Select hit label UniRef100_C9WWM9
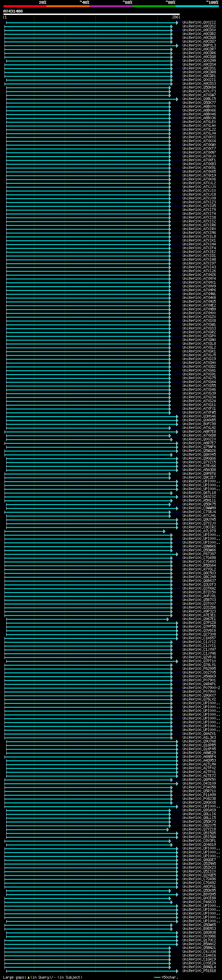This screenshot has height=980, width=222. coord(199,508)
